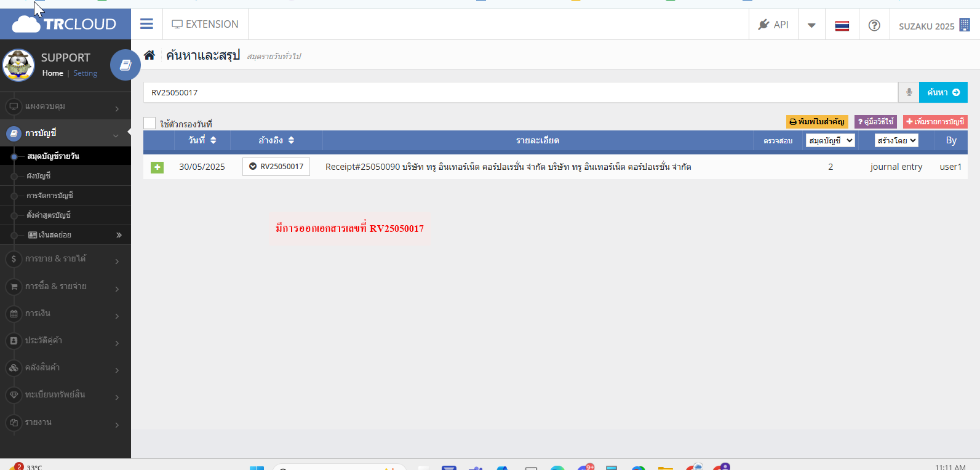Open the RV25050017 reference button

(276, 167)
